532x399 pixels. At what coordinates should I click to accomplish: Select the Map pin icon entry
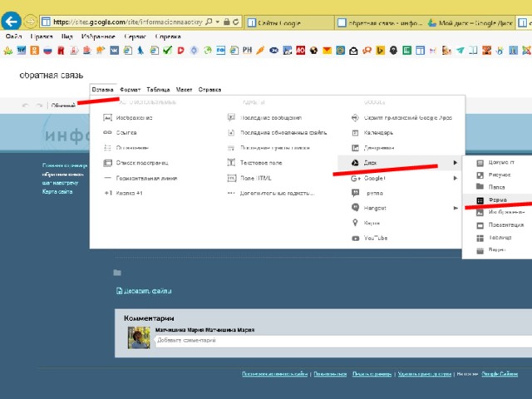click(356, 223)
